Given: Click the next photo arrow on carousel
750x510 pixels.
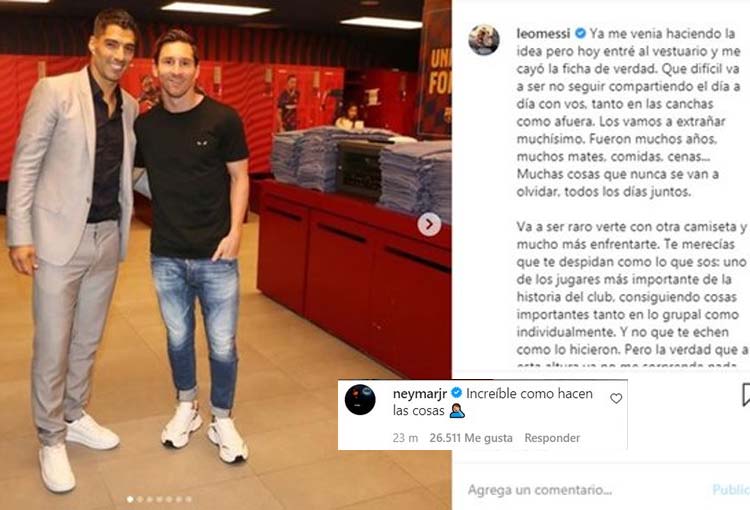Looking at the screenshot, I should click(429, 224).
